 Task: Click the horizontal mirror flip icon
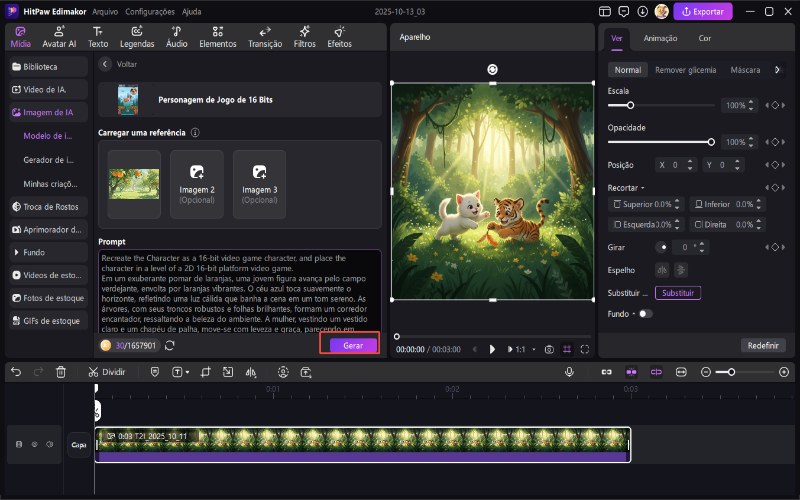[x=661, y=269]
